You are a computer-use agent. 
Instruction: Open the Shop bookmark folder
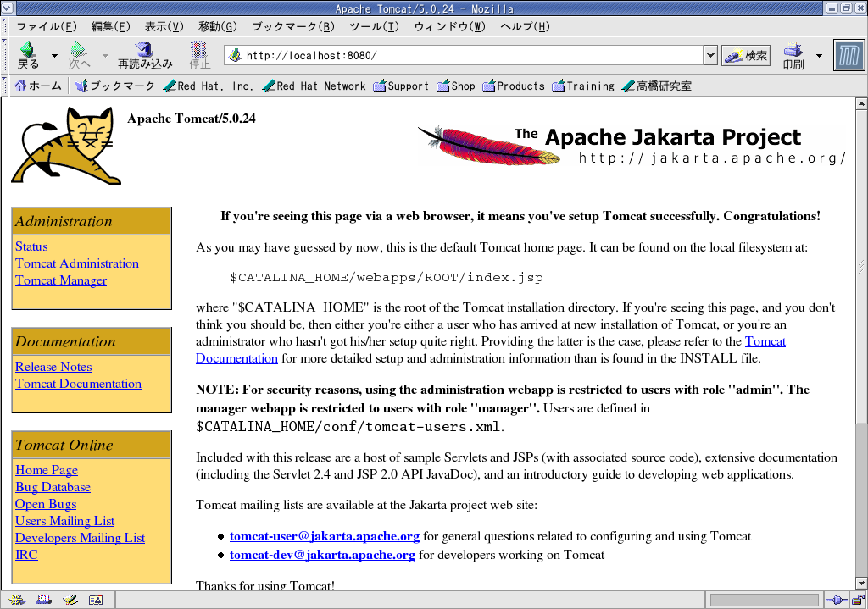coord(456,86)
